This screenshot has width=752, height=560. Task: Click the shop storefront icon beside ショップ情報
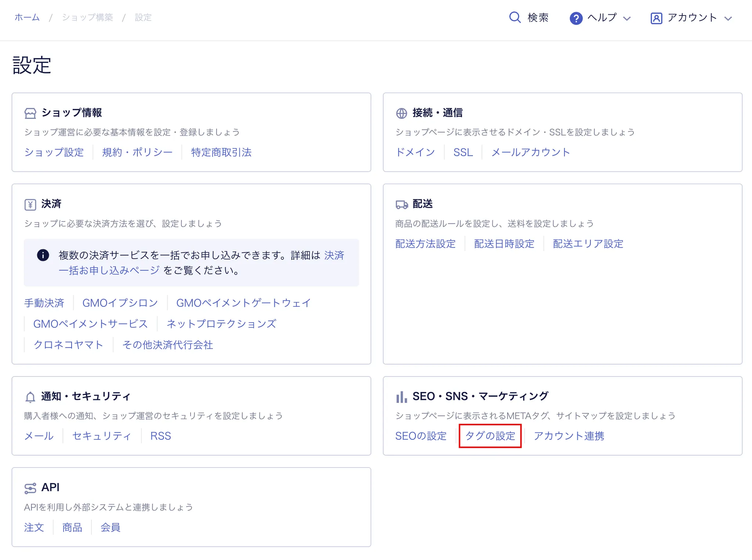coord(30,113)
